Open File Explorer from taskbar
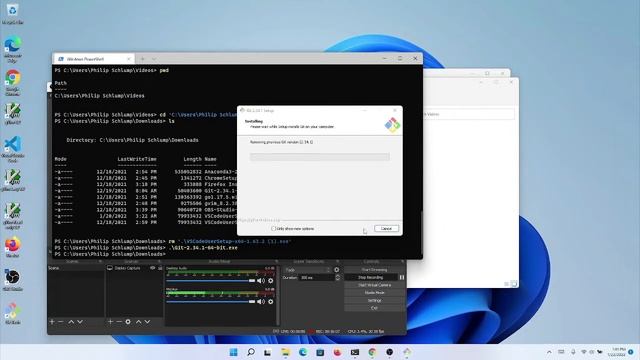Image resolution: width=640 pixels, height=360 pixels. [x=285, y=352]
